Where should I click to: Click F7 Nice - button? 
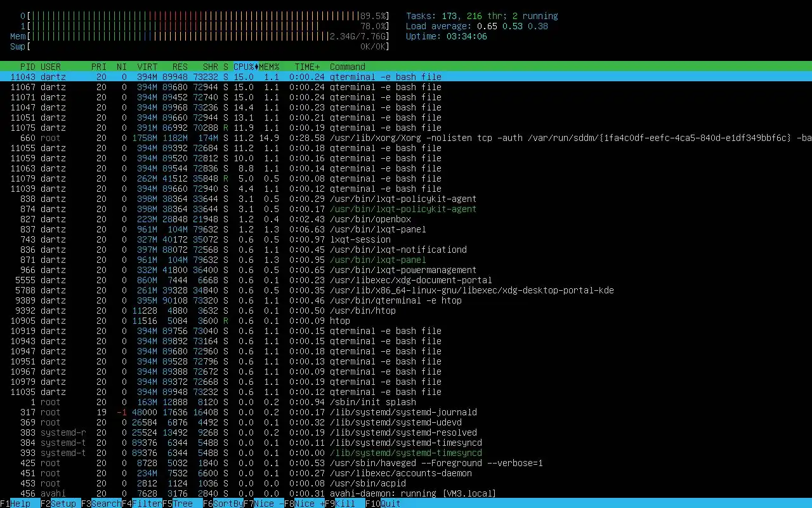[x=264, y=504]
